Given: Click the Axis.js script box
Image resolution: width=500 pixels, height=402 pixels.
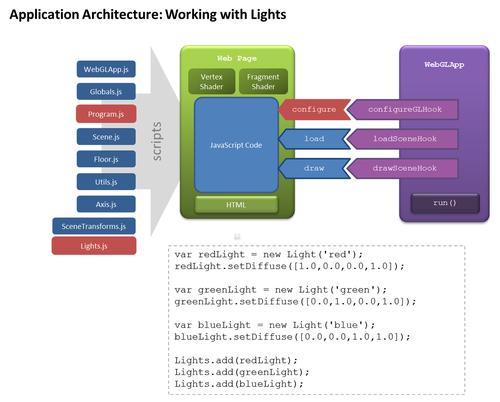Looking at the screenshot, I should click(x=106, y=204).
